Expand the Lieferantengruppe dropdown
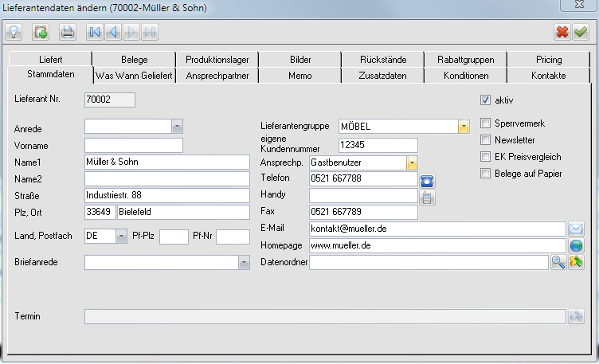The height and width of the screenshot is (364, 599). (x=464, y=127)
